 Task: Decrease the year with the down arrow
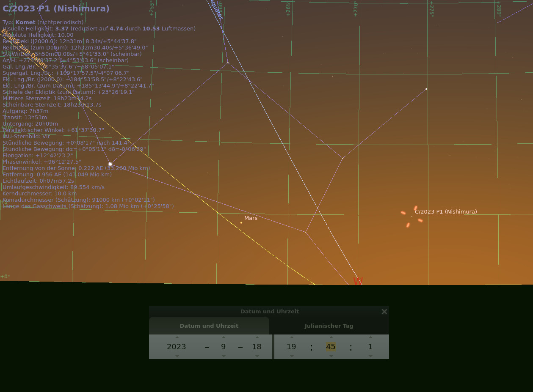click(177, 356)
